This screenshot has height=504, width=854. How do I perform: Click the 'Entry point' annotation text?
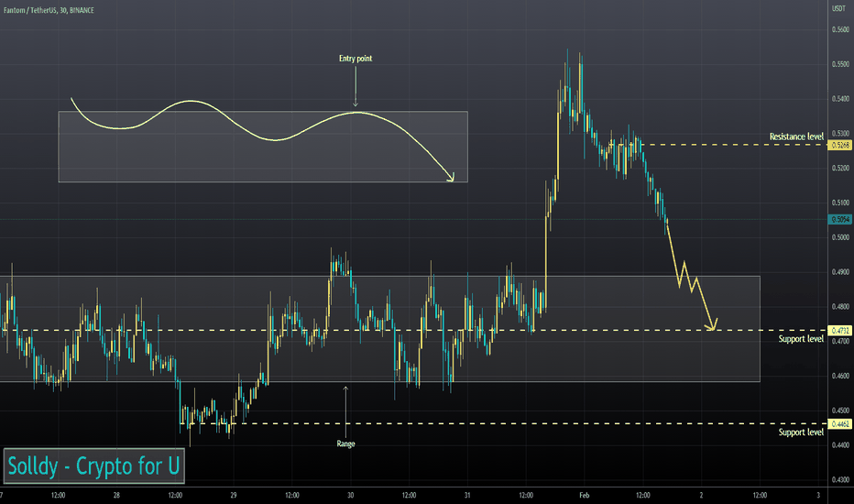pos(356,59)
